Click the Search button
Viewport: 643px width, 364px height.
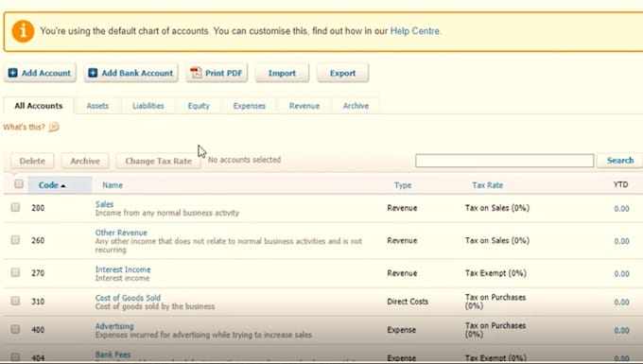pyautogui.click(x=620, y=161)
